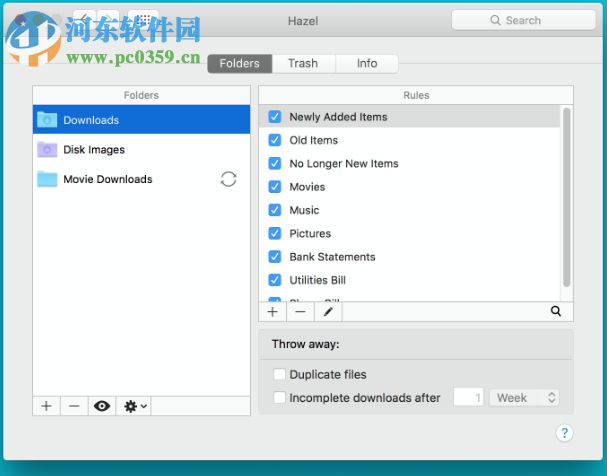Edit the rule with the pencil icon

point(328,312)
